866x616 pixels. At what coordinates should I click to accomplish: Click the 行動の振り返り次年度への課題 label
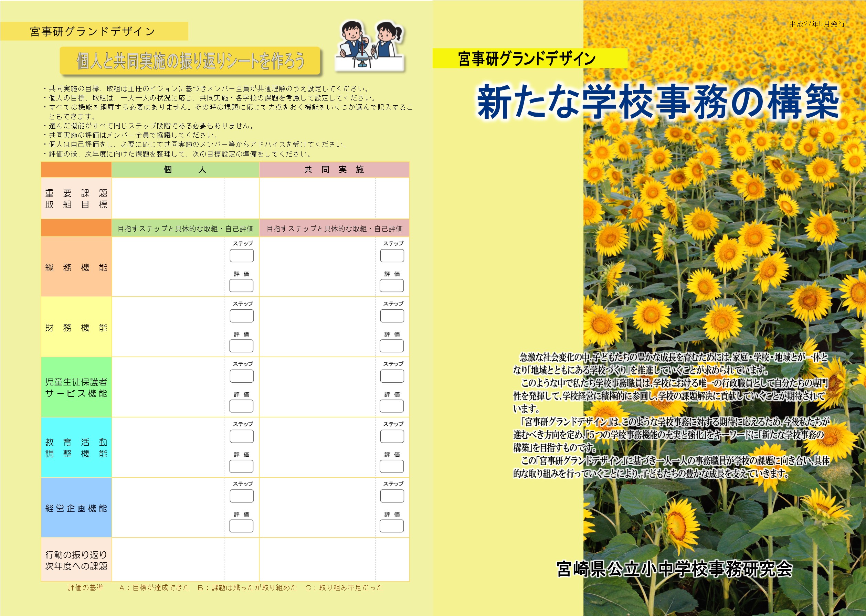click(76, 560)
